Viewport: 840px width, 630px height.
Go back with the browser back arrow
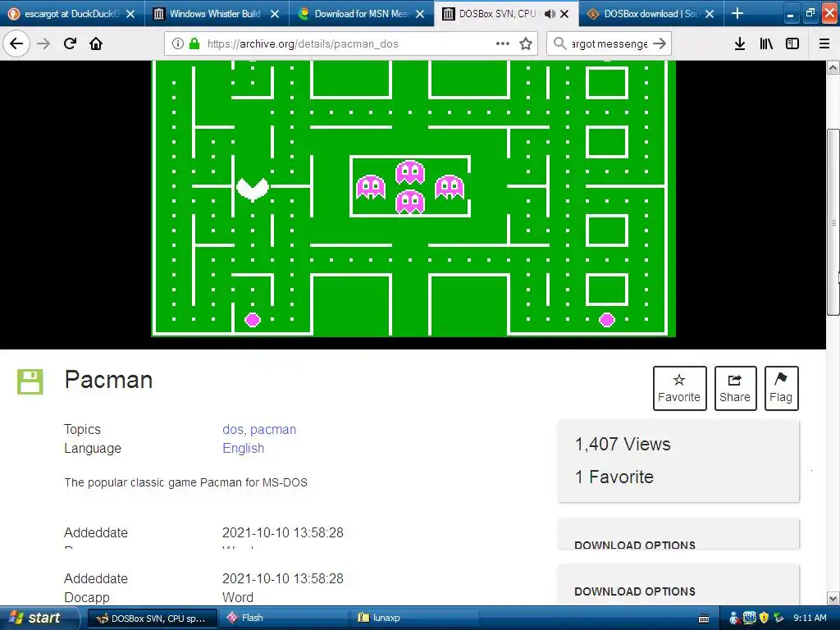pos(16,43)
